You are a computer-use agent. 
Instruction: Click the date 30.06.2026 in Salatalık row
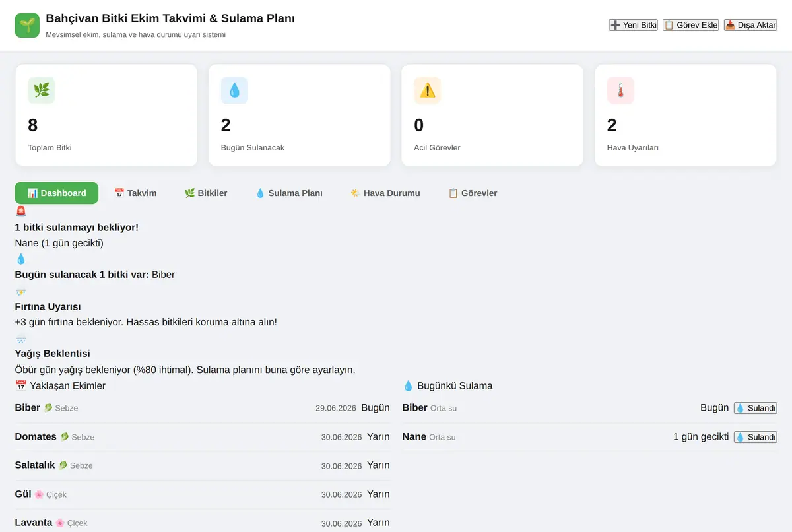coord(342,466)
